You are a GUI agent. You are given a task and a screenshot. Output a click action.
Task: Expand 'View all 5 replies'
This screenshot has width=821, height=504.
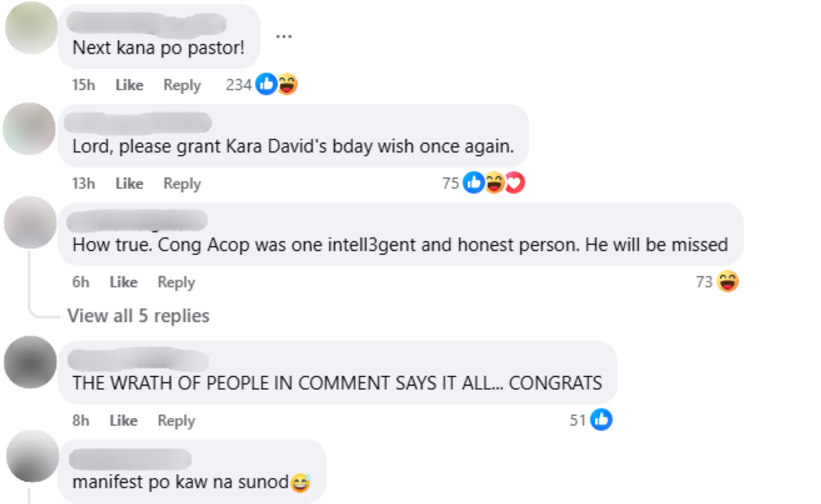tap(138, 315)
